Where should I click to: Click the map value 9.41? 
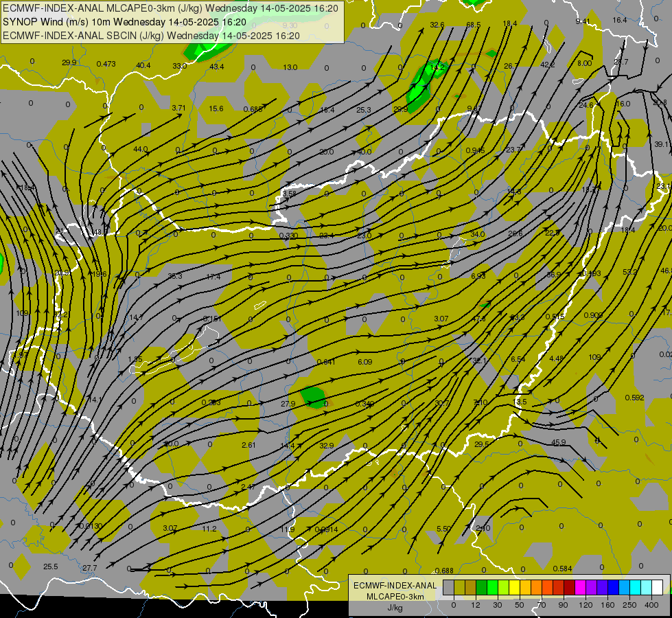[x=583, y=21]
